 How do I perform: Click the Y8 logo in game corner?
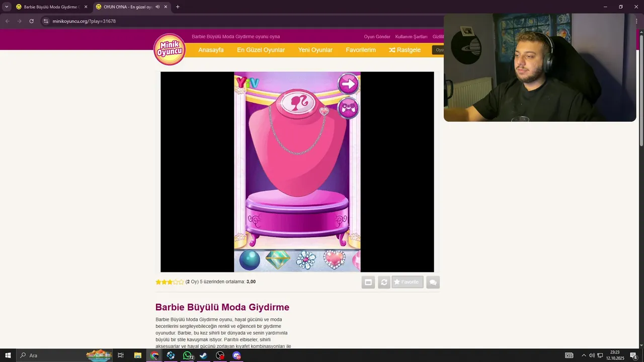[x=248, y=82]
